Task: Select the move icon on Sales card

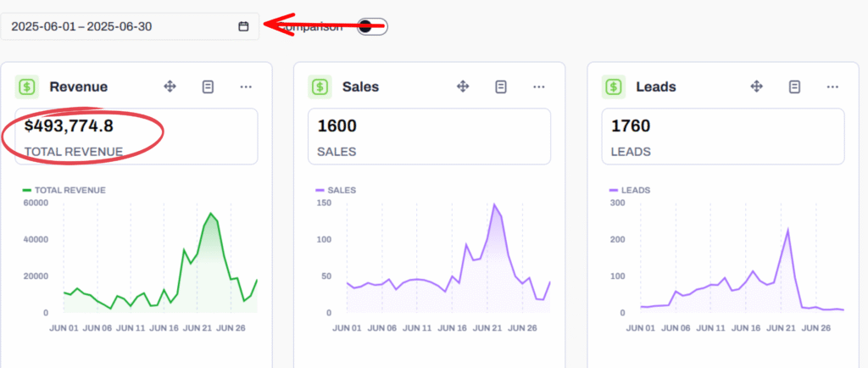Action: point(463,86)
